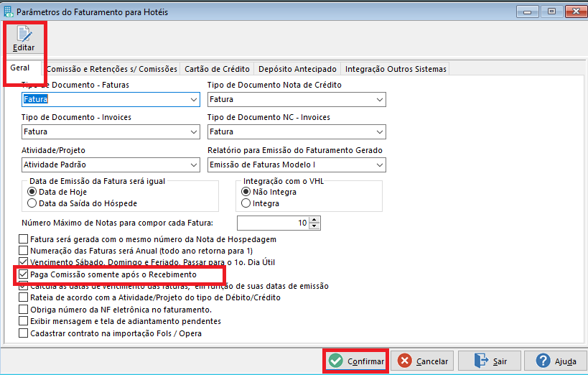Expand Tipo de Documento - Faturas dropdown
Image resolution: width=588 pixels, height=375 pixels.
pos(194,99)
